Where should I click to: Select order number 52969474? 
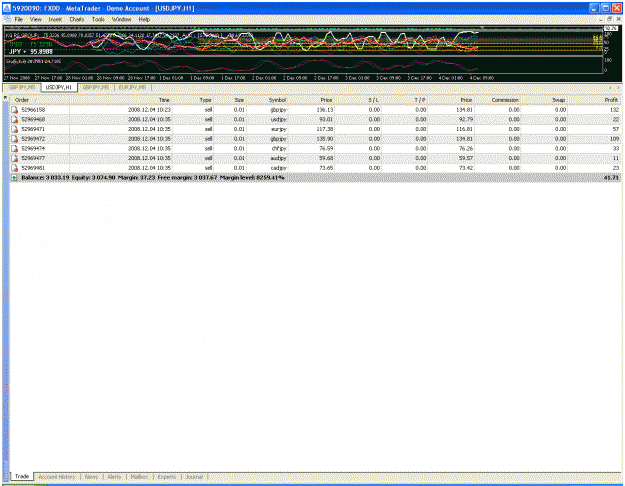pyautogui.click(x=33, y=148)
